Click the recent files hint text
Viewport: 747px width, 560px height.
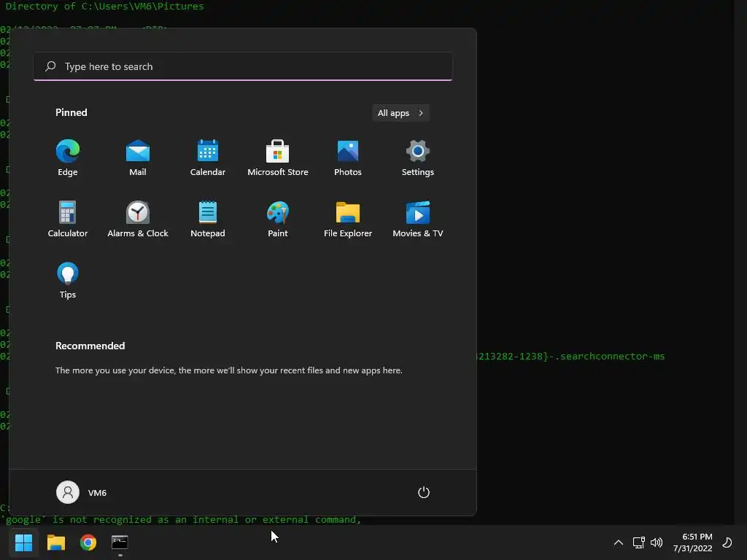(228, 370)
